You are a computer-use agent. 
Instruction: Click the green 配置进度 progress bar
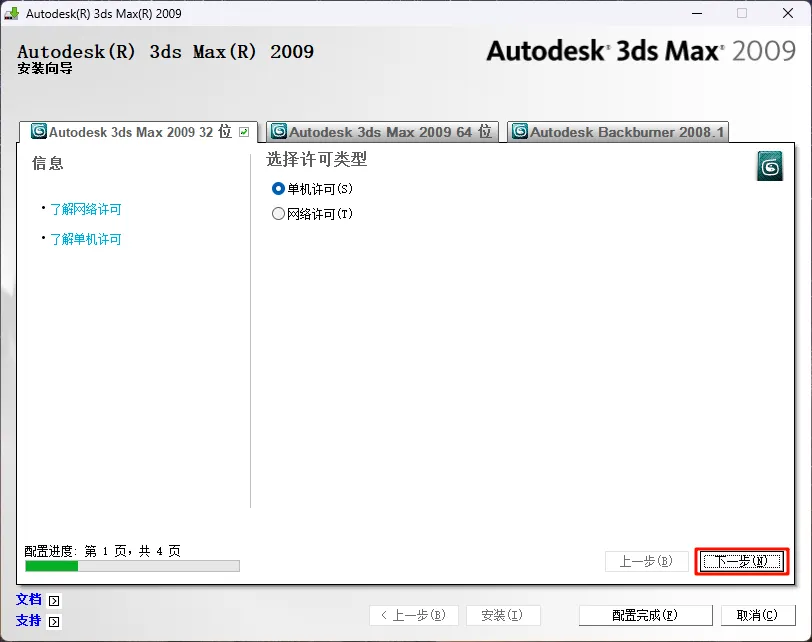(x=132, y=566)
